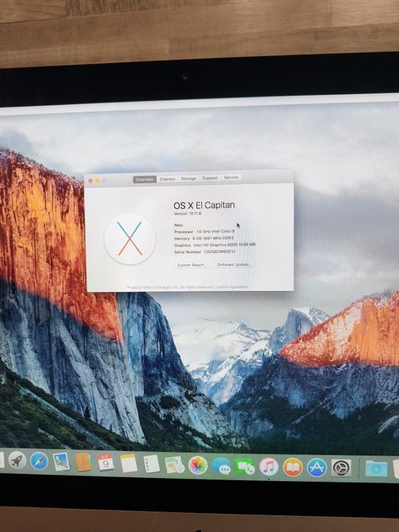Viewport: 399px width, 532px height.
Task: Select the Overview tab
Action: point(144,179)
